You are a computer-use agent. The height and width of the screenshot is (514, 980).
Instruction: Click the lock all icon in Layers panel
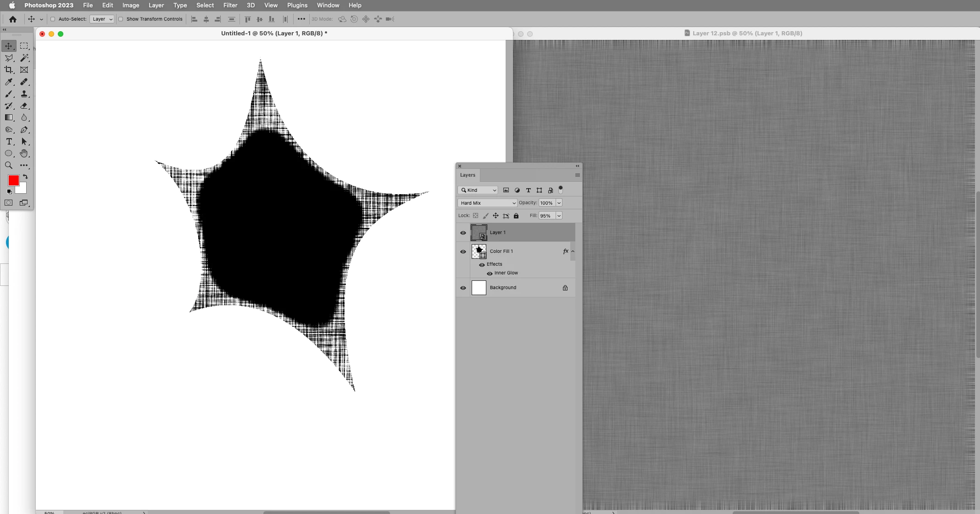click(516, 216)
